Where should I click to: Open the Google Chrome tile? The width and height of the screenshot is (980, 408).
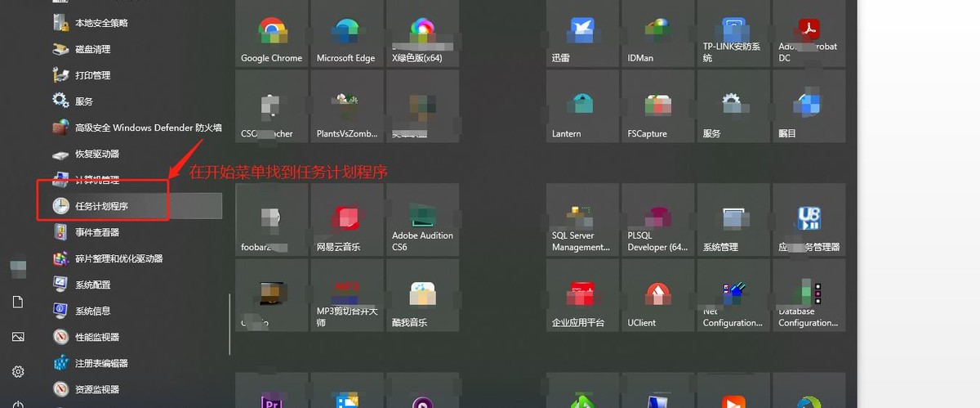272,34
